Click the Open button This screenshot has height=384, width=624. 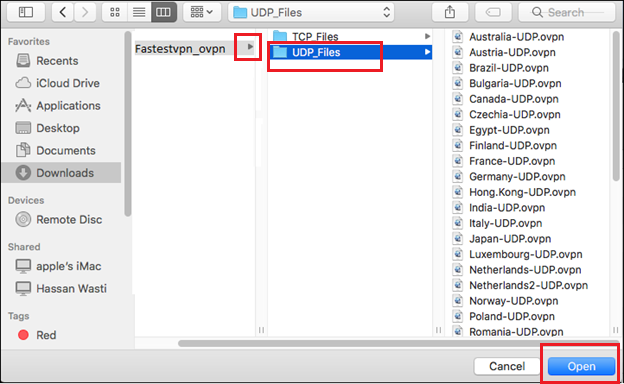(581, 366)
